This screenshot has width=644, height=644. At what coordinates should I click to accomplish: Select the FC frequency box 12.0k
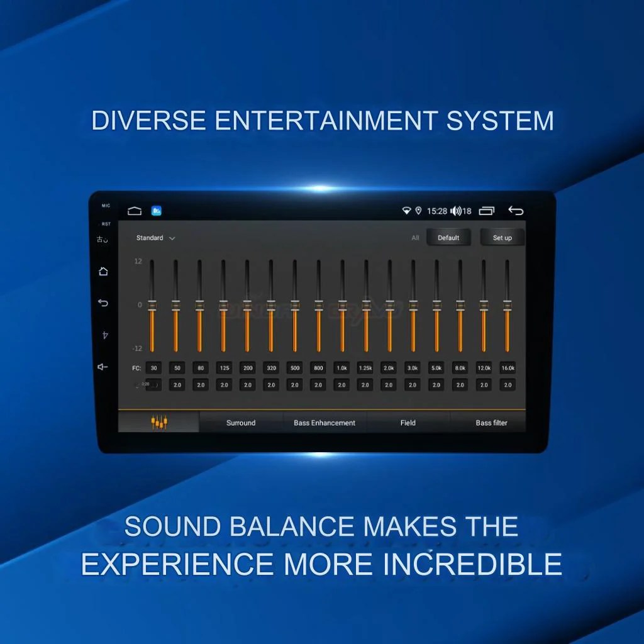484,368
